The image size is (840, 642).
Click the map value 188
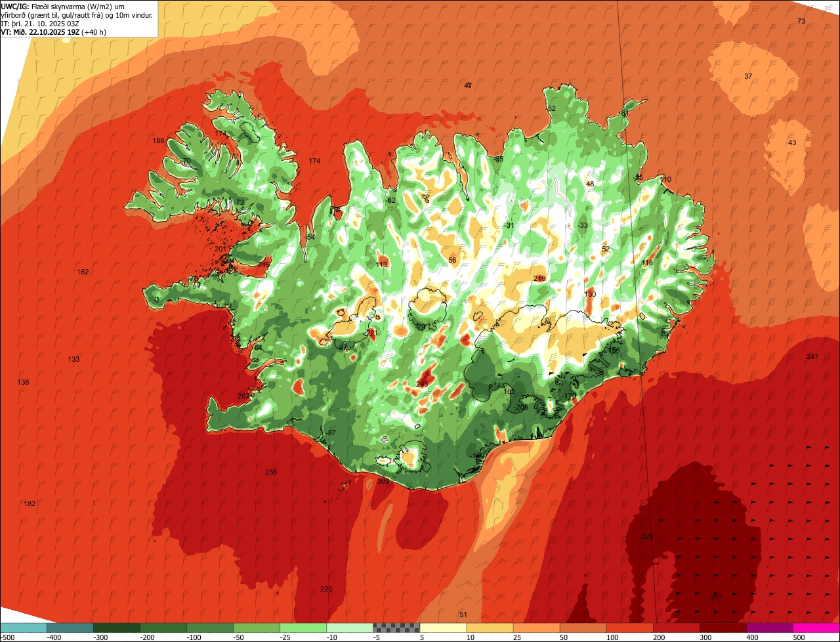158,140
